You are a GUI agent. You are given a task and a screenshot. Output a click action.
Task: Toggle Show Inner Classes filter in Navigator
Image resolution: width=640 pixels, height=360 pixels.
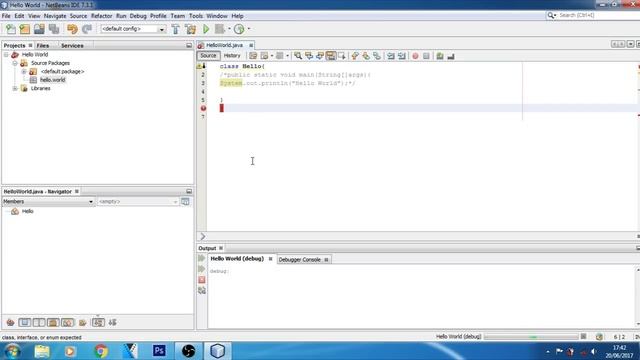(67, 322)
